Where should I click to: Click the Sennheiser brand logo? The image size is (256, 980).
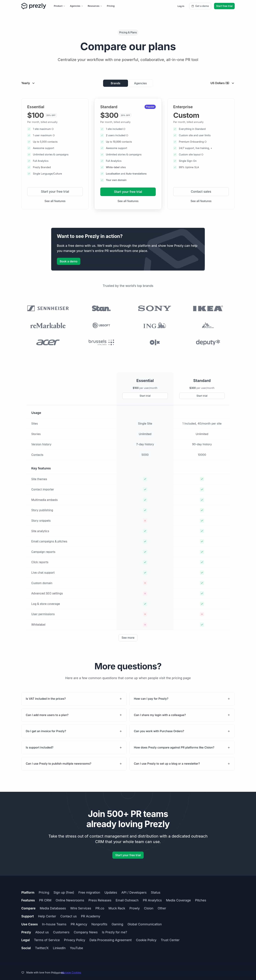coord(48,309)
